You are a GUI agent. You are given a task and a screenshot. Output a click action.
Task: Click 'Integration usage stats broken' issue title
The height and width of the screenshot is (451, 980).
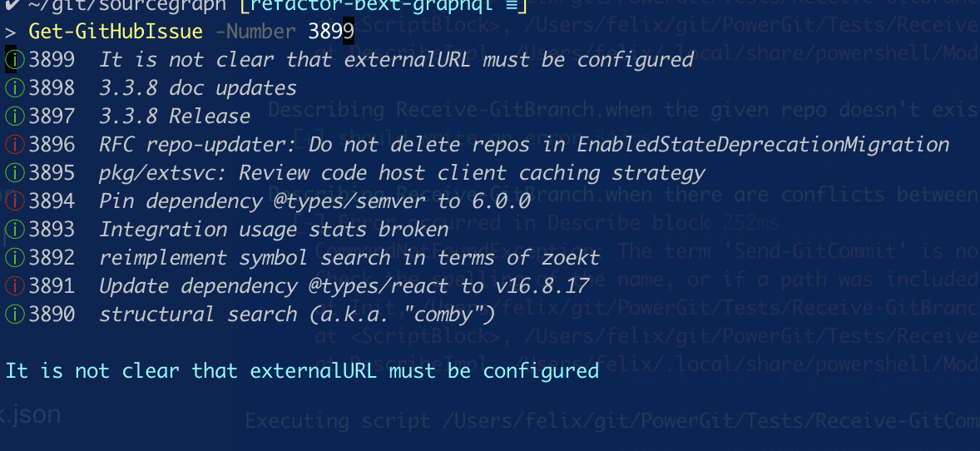[x=274, y=230]
